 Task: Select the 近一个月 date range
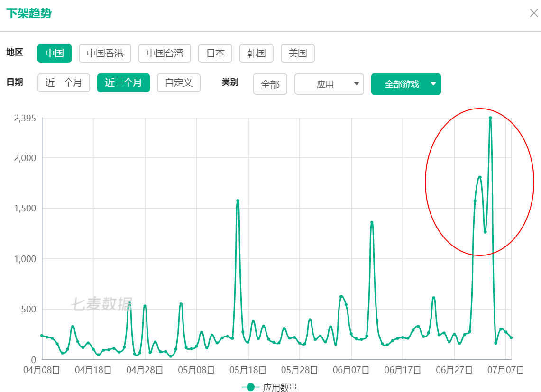[x=64, y=83]
